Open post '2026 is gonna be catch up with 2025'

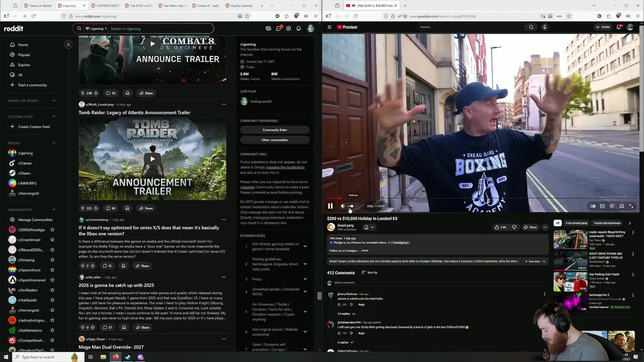[116, 285]
